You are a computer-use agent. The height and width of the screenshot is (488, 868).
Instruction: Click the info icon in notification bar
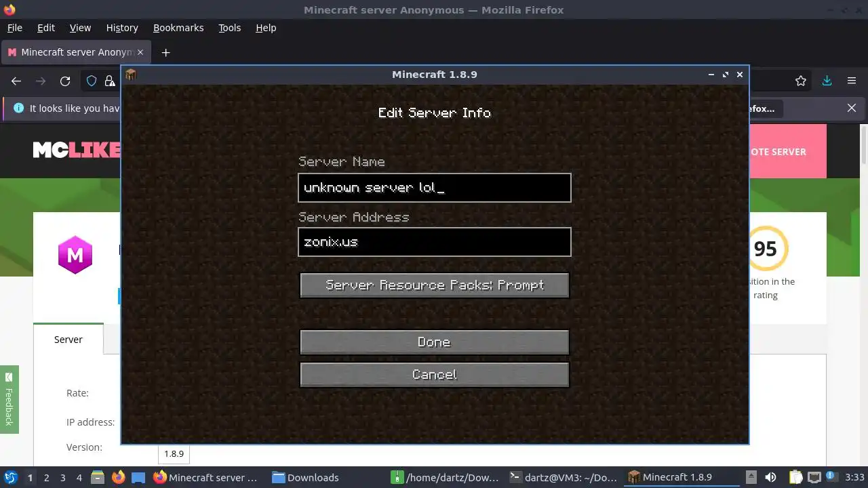tap(18, 108)
